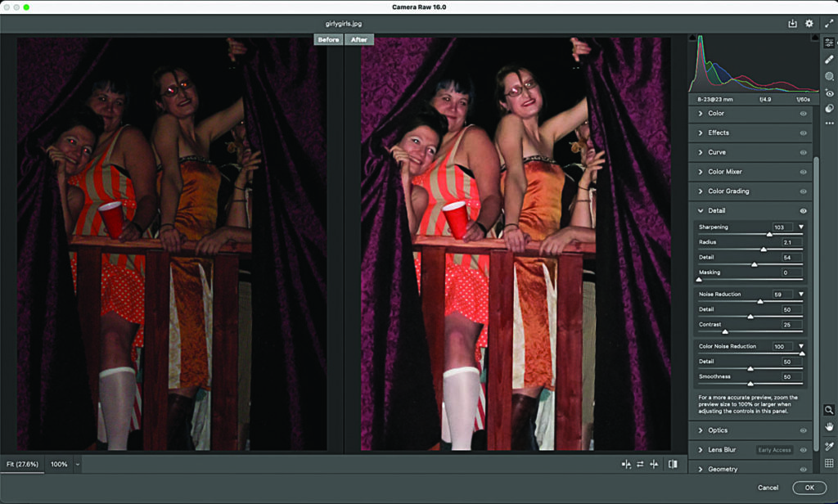Switch to the Before view tab
The image size is (838, 504).
(x=328, y=39)
